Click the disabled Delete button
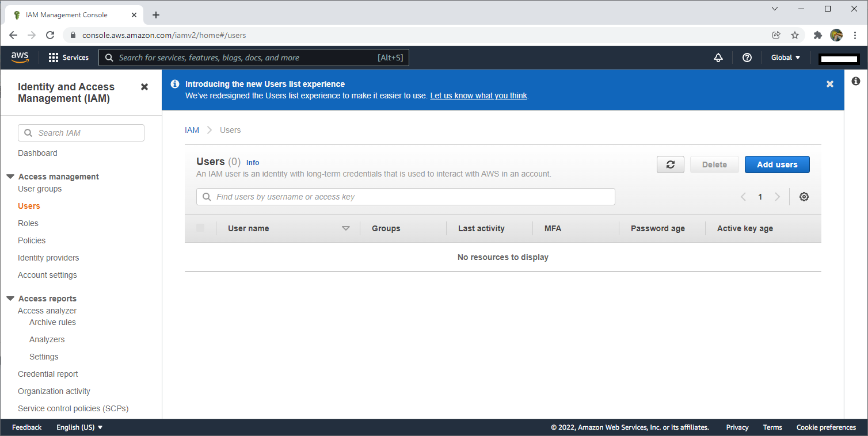868x436 pixels. point(714,165)
